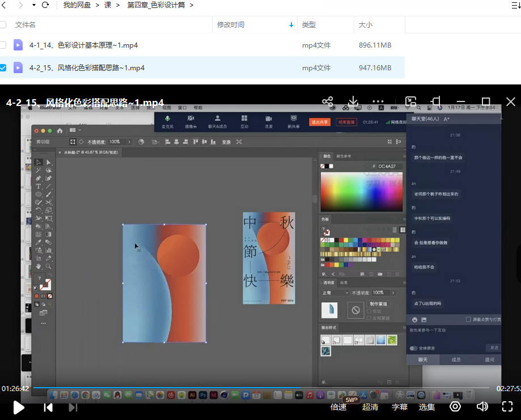Open 4-1_14、色彩设计基本原理~1.mp4 file
Screen dimensions: 521x420
83,45
